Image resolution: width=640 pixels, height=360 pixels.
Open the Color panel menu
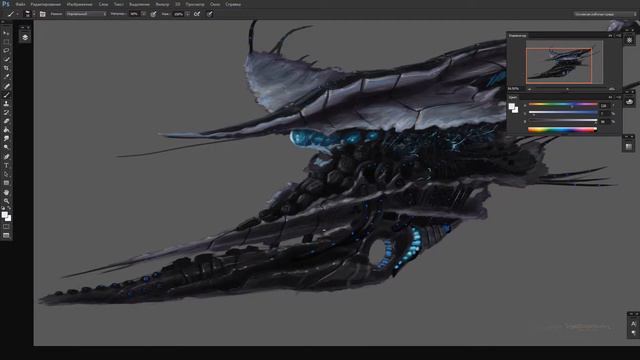tap(618, 98)
